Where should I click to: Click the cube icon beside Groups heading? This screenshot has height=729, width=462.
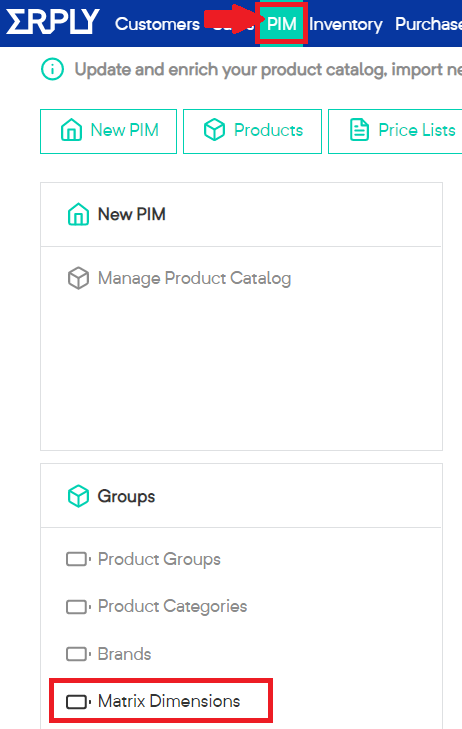(78, 496)
